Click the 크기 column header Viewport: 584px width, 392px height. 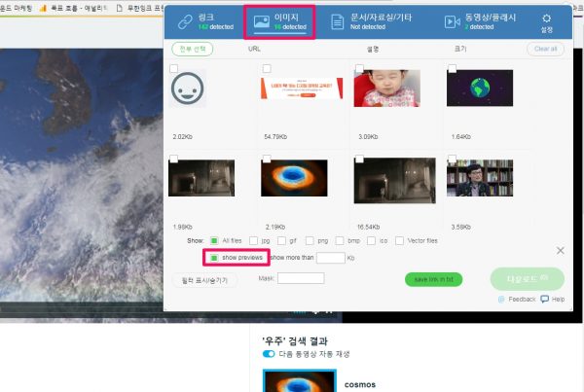pos(460,49)
